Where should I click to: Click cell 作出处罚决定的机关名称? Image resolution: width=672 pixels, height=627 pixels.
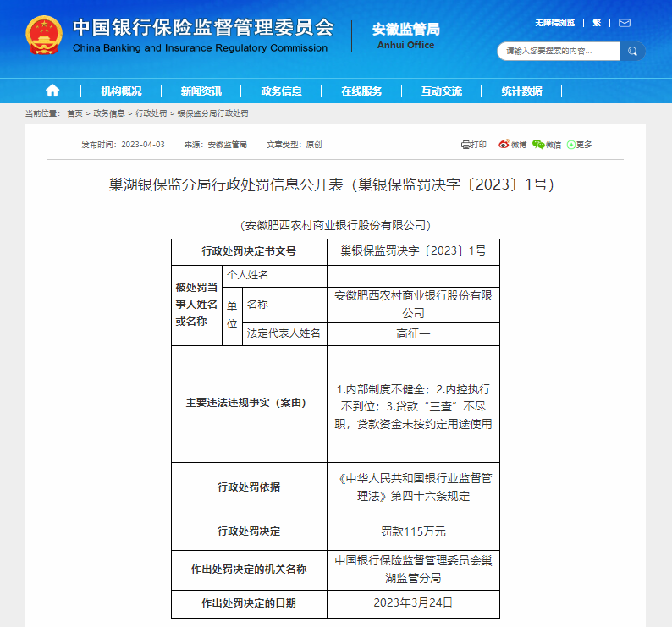click(x=249, y=570)
